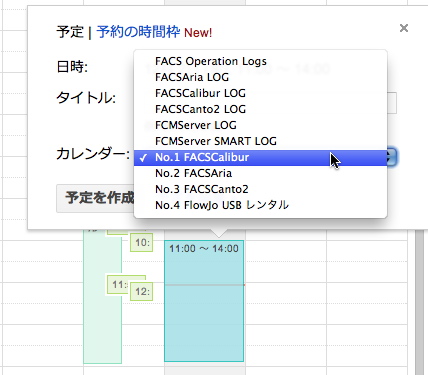Viewport: 428px width, 375px height.
Task: Close the event creation popup
Action: pos(404,28)
